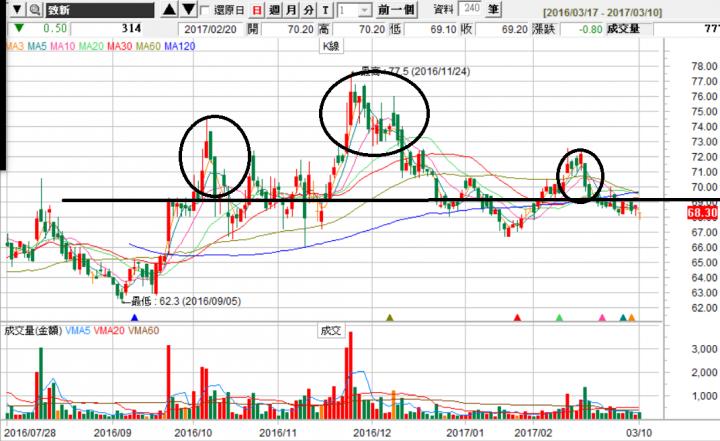Viewport: 720px width, 441px height.
Task: Click the light green triangle event marker
Action: click(x=559, y=317)
